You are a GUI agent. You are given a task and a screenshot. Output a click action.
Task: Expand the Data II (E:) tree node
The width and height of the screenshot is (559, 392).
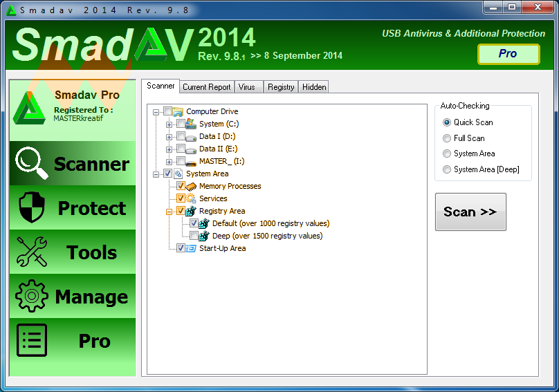click(x=169, y=149)
